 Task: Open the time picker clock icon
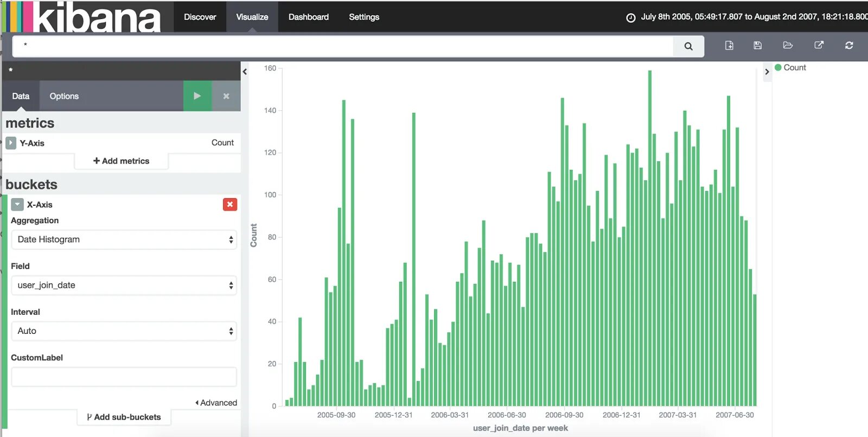click(631, 17)
